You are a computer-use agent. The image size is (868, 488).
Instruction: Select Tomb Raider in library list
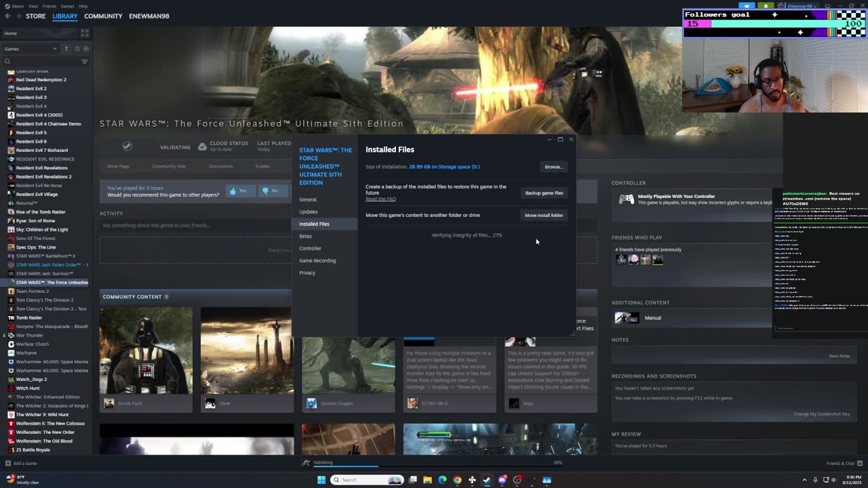click(x=29, y=318)
